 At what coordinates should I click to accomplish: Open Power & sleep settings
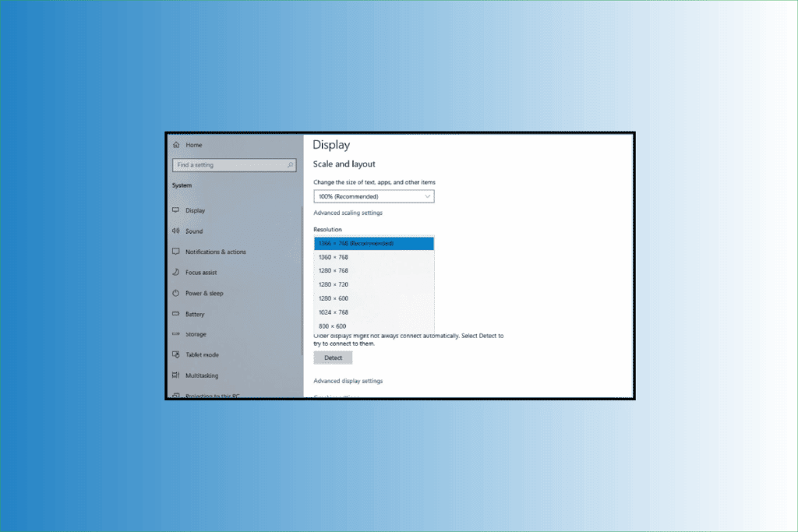[x=205, y=294]
